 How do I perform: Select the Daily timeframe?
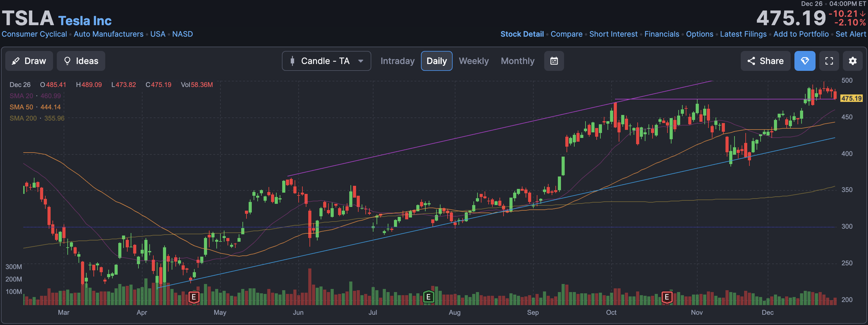(x=436, y=61)
